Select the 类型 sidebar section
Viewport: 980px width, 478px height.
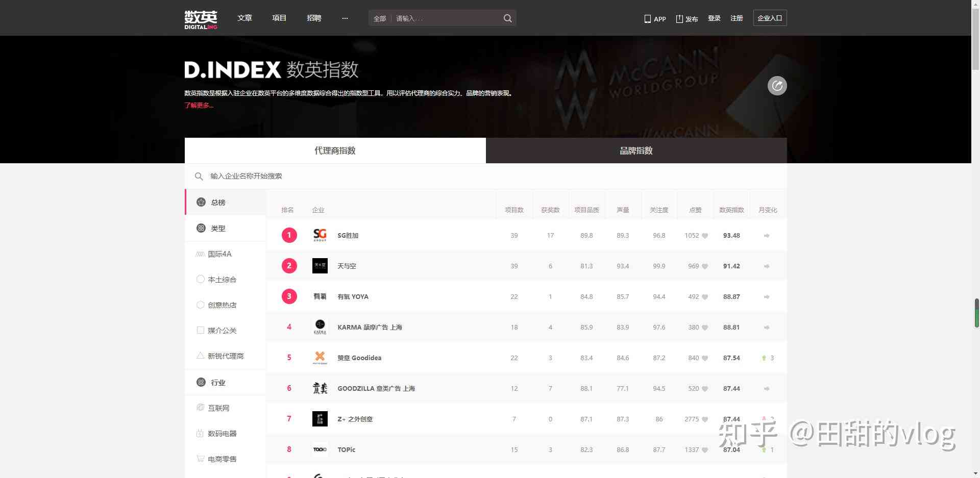click(225, 228)
